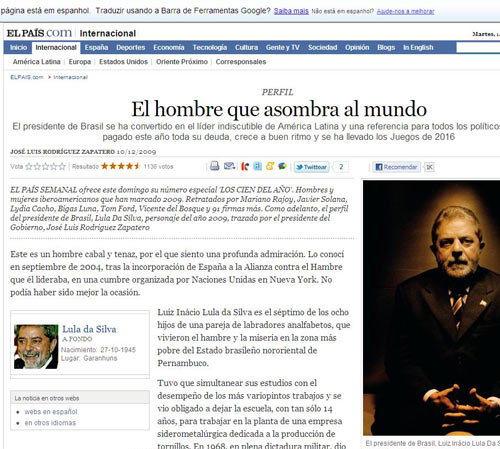
Task: Open the Gente y TV tab
Action: [283, 48]
